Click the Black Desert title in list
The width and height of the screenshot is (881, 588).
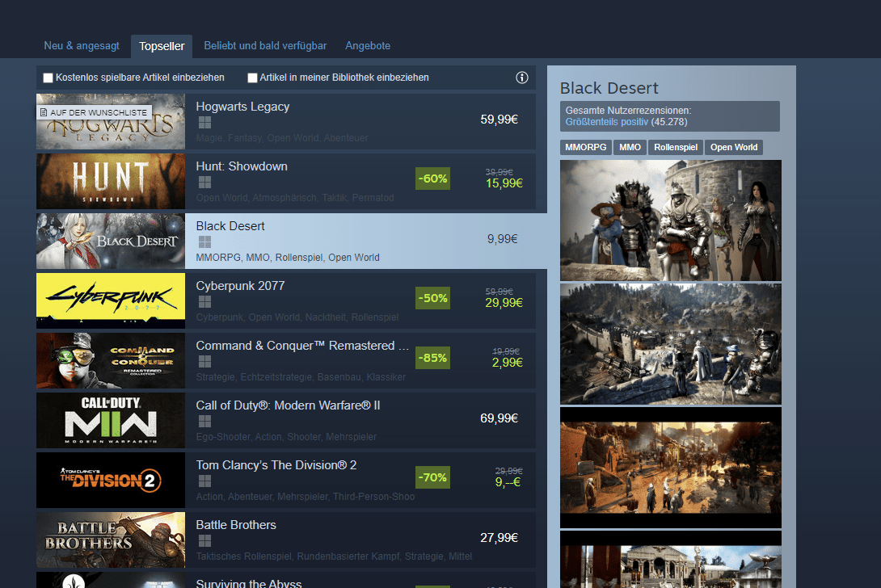230,226
